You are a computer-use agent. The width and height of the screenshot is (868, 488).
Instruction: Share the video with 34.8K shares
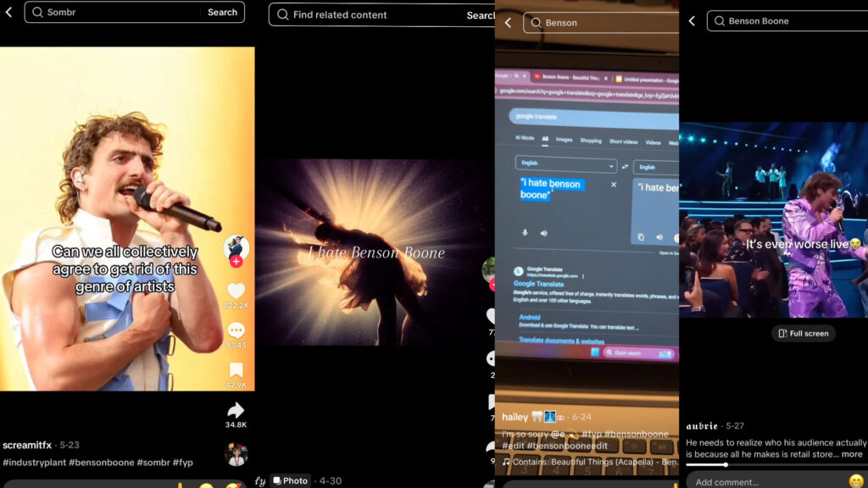click(236, 410)
